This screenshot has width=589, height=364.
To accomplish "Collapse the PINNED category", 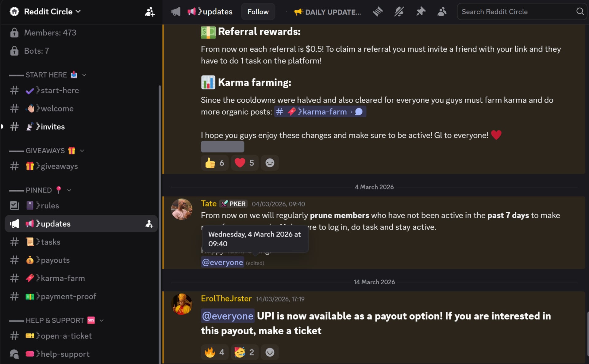I will 69,190.
